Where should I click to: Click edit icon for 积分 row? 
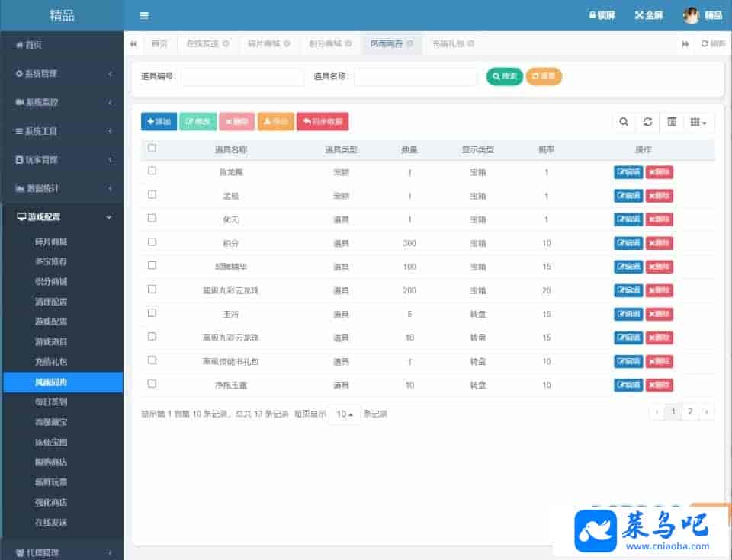tap(628, 243)
